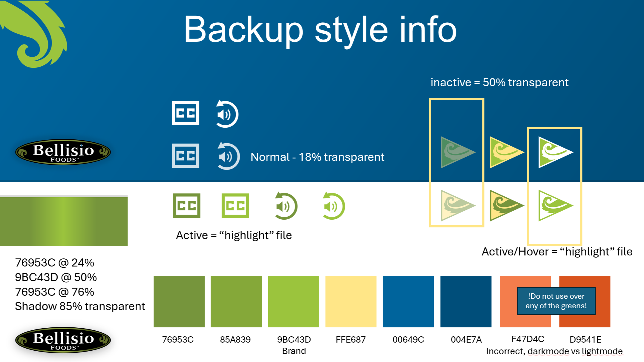
Task: Select the 'Do not use over' warning box
Action: click(x=556, y=301)
